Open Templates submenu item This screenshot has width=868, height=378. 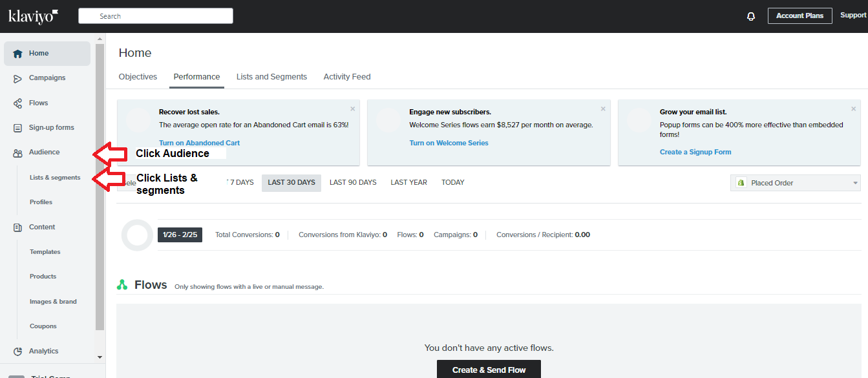[x=45, y=251]
